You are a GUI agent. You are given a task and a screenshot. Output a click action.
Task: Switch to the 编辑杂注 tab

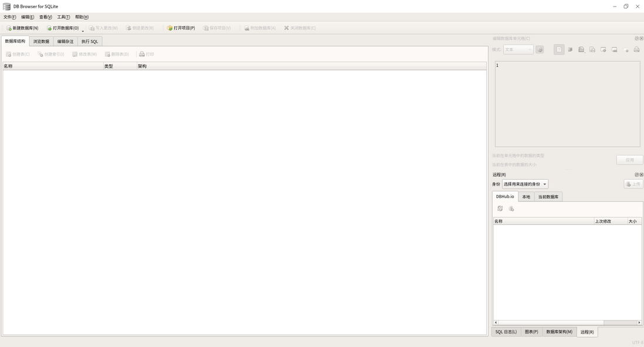[x=65, y=42]
